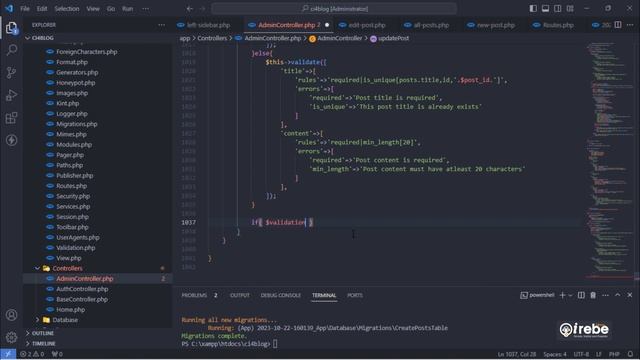640x360 pixels.
Task: Open Explorer views and more actions ellipsis
Action: pyautogui.click(x=162, y=25)
